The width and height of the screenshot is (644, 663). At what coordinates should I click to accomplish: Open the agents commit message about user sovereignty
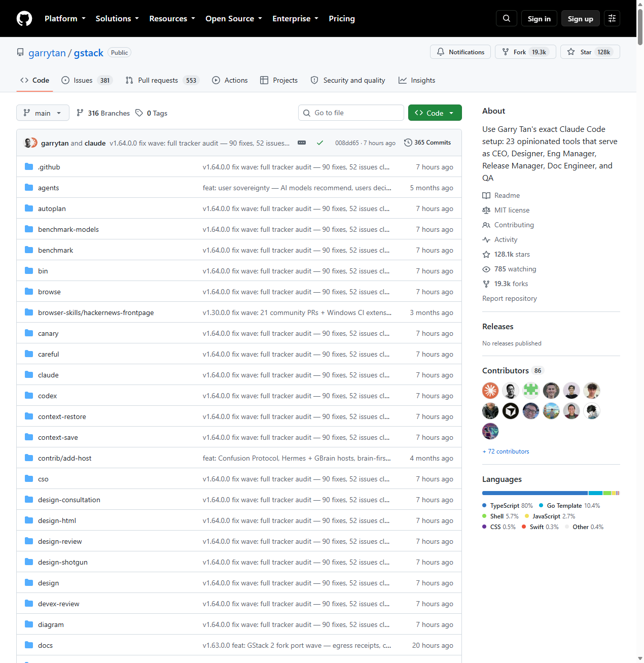[297, 188]
